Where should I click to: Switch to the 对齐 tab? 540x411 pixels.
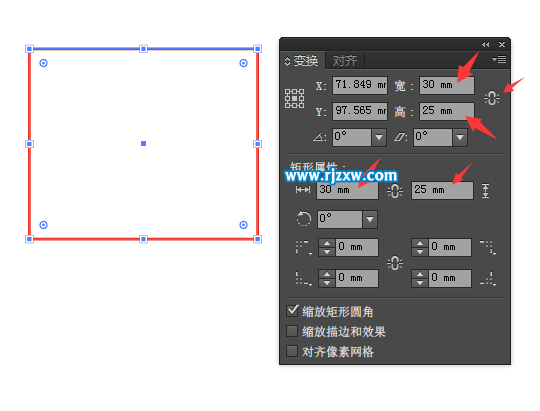(x=345, y=61)
